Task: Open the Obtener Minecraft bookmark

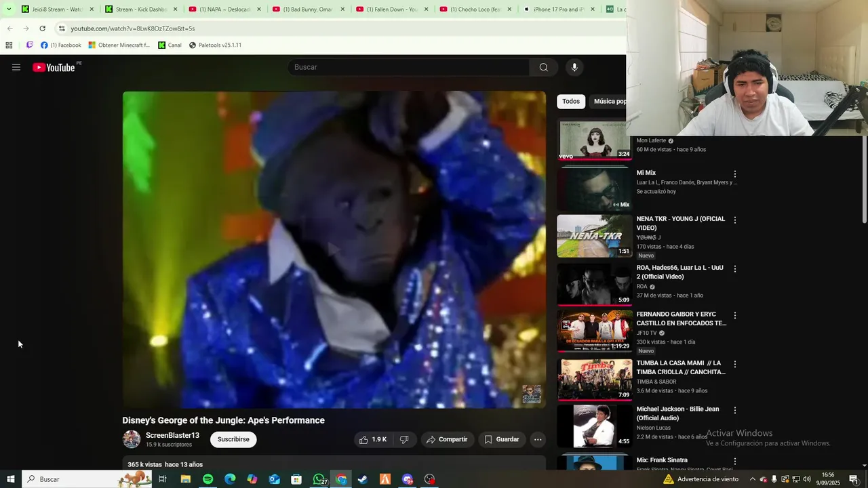Action: point(119,45)
